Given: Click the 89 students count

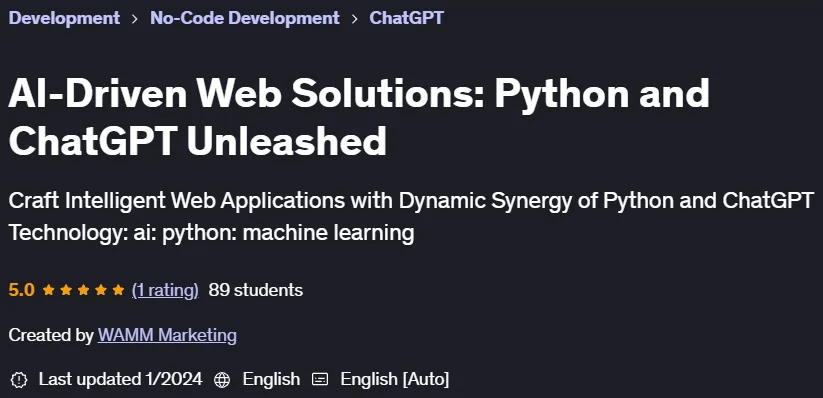Looking at the screenshot, I should 256,290.
